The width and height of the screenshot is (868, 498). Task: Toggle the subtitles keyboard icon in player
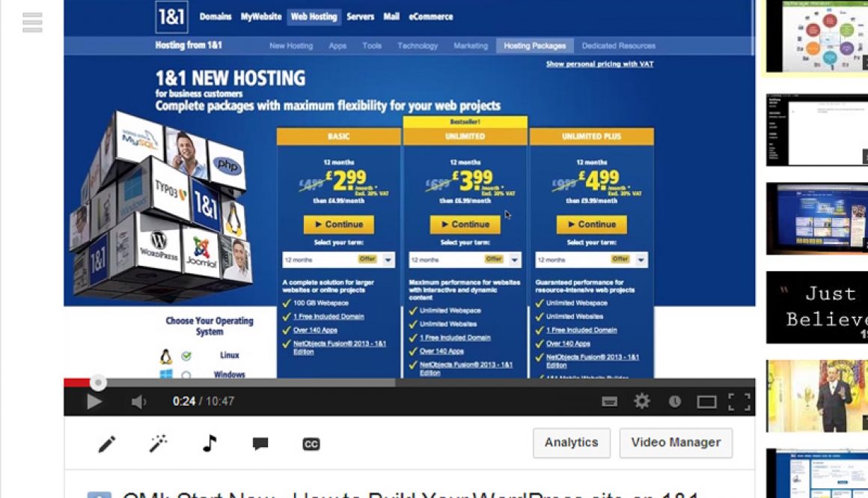click(x=610, y=401)
